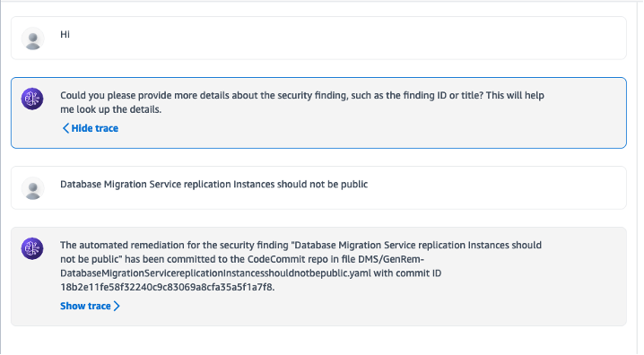
Task: Expand the trace with the Show trace link
Action: [x=90, y=307]
